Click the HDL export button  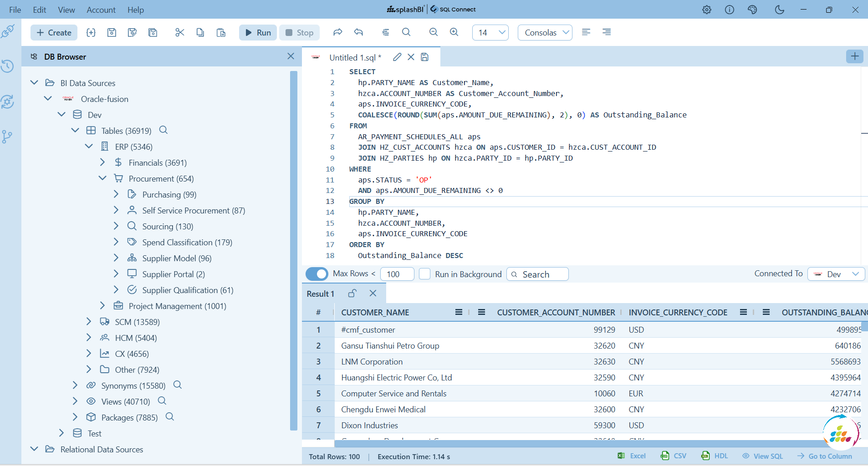point(715,456)
